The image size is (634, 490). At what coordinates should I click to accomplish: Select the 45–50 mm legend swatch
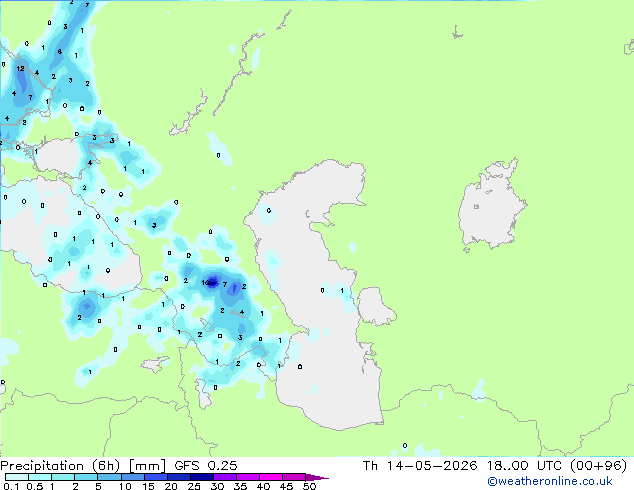pyautogui.click(x=294, y=477)
